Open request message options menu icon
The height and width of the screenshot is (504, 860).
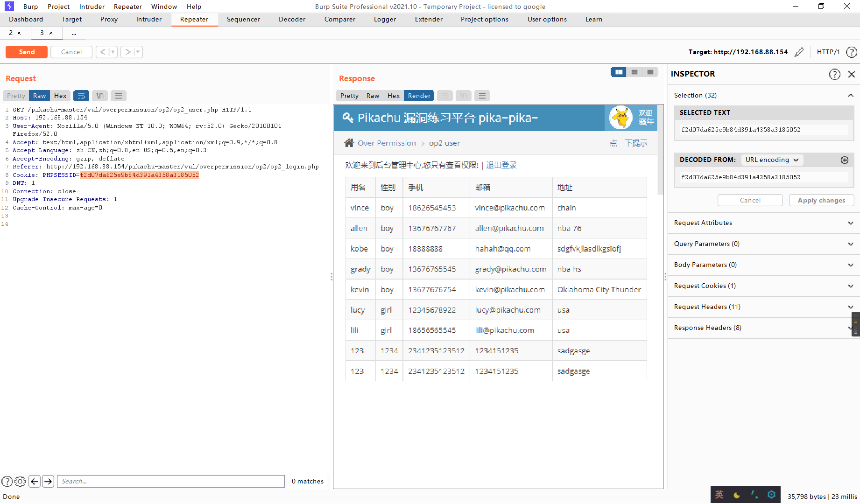click(119, 96)
